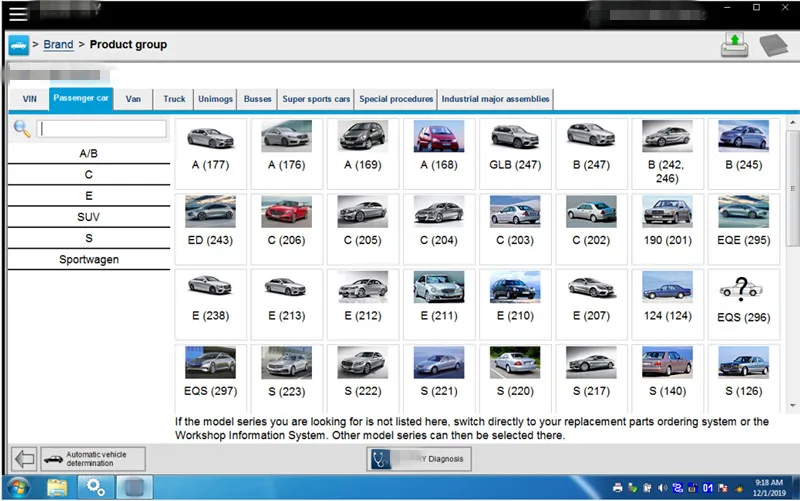Choose the B (247) model series
This screenshot has width=800, height=501.
tap(591, 154)
